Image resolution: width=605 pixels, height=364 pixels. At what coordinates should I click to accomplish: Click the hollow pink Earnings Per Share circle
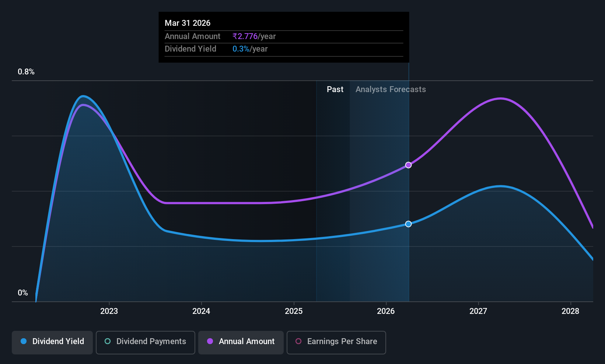298,341
